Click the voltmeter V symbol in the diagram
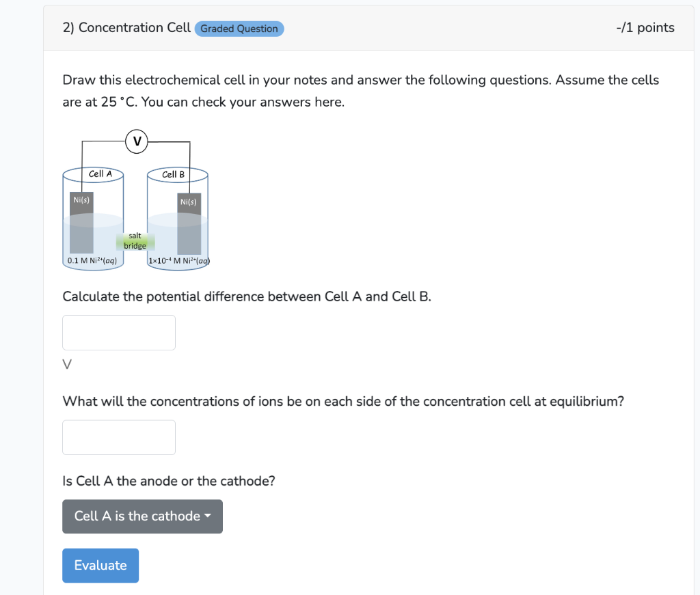Viewport: 700px width, 595px height. click(137, 141)
